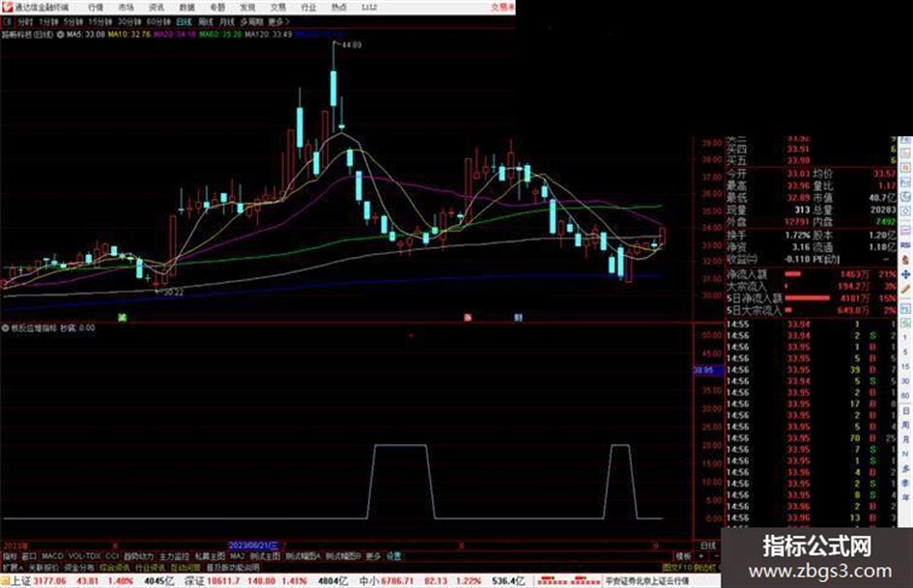Open the 市场 menu
913x588 pixels.
(126, 8)
